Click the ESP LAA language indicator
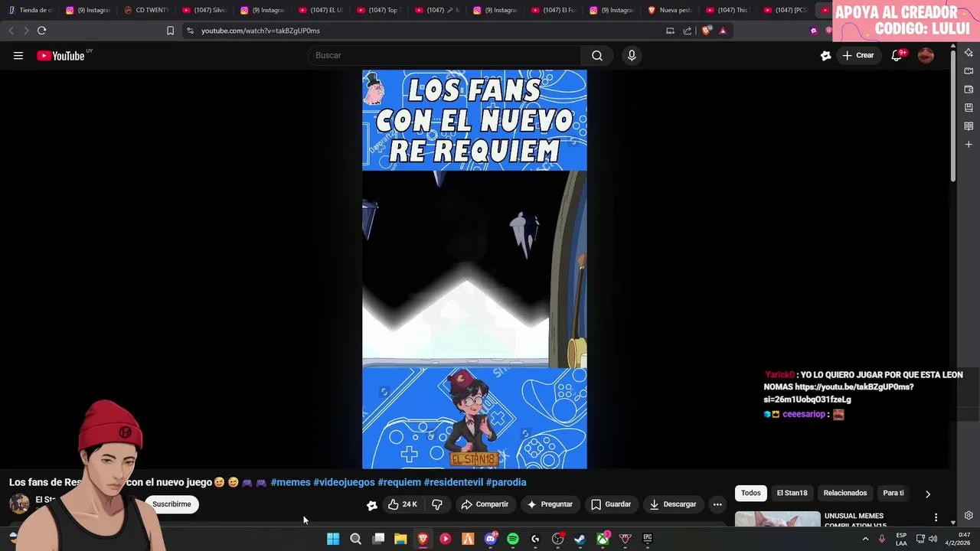Screen dimensions: 980x551 point(901,539)
